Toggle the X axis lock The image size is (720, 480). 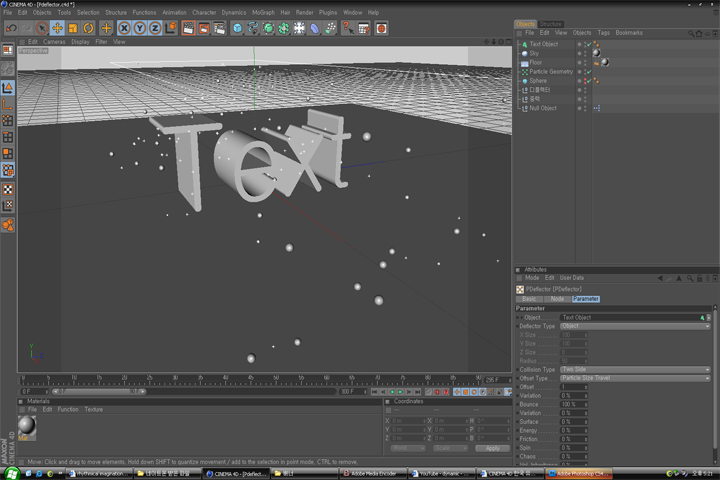click(124, 28)
